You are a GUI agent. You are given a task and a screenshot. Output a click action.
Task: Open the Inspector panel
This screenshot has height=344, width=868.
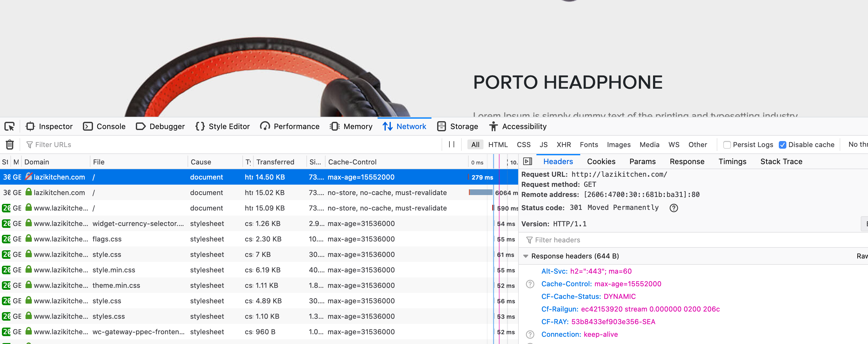pyautogui.click(x=49, y=127)
